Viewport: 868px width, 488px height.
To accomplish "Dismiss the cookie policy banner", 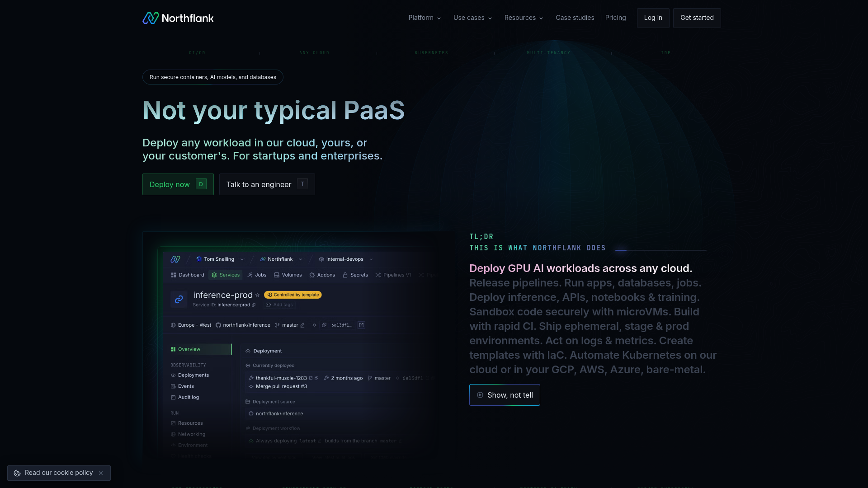I will pyautogui.click(x=101, y=473).
